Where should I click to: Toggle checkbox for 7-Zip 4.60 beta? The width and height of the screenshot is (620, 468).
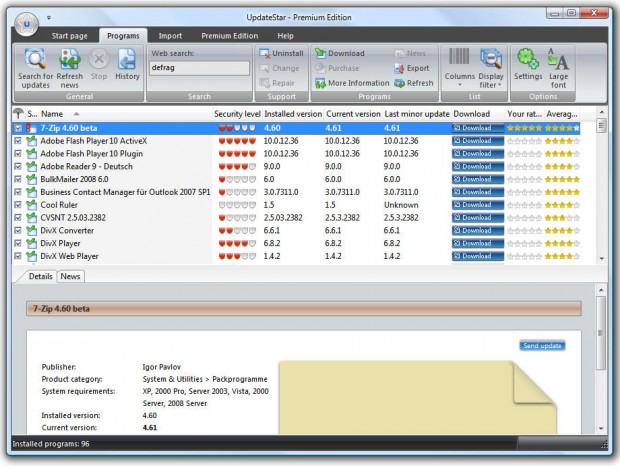coord(18,128)
